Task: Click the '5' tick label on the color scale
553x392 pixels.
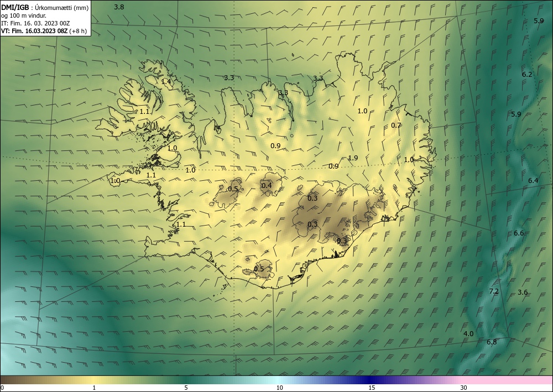Action: click(x=186, y=388)
